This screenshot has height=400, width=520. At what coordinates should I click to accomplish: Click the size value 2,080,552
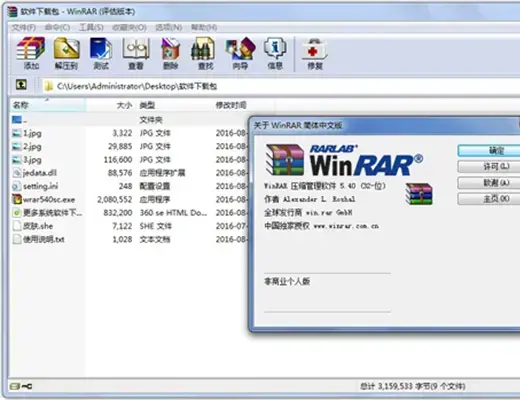(x=115, y=199)
